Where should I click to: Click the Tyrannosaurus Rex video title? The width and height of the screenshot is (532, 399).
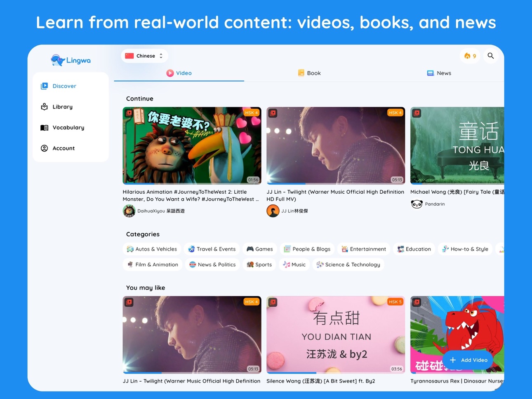(x=457, y=381)
